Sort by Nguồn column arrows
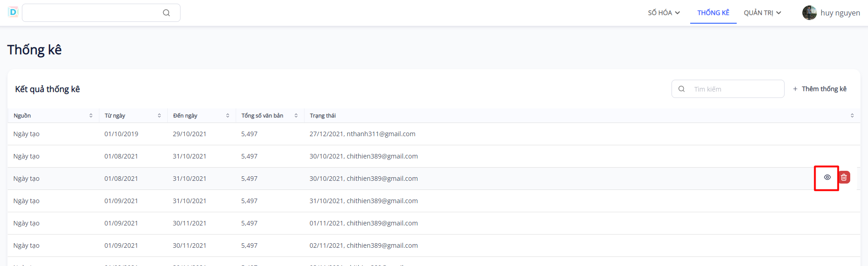Image resolution: width=868 pixels, height=266 pixels. pyautogui.click(x=91, y=116)
